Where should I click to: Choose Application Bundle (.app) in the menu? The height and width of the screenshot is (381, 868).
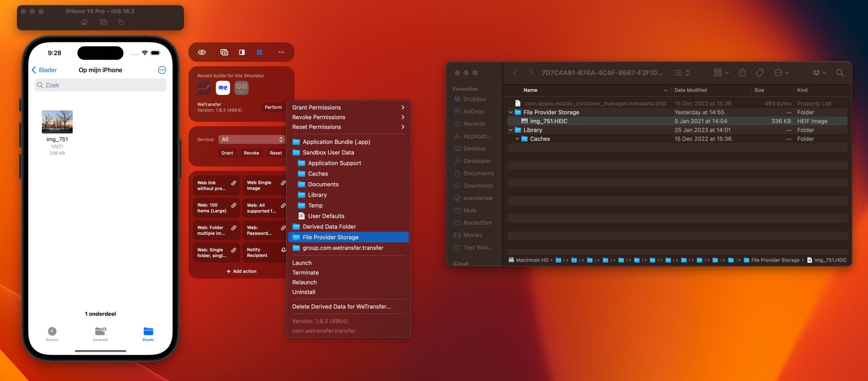click(x=348, y=142)
